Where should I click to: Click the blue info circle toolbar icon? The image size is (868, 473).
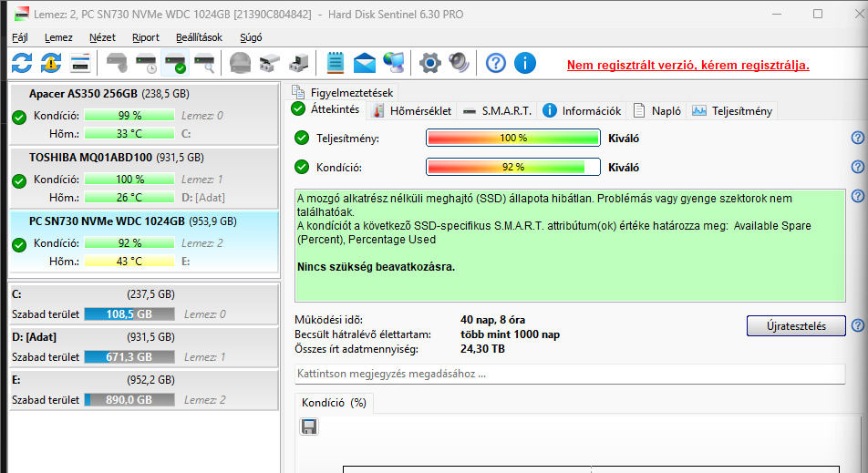point(525,63)
